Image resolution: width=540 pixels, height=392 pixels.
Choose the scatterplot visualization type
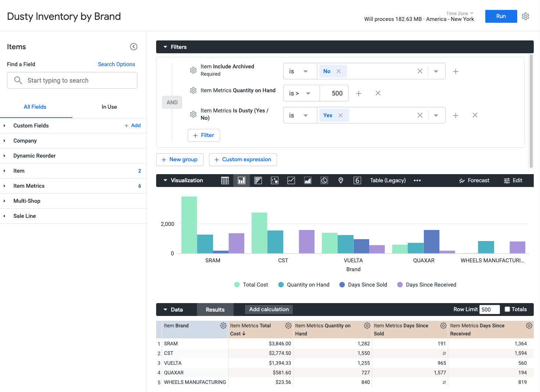click(274, 180)
